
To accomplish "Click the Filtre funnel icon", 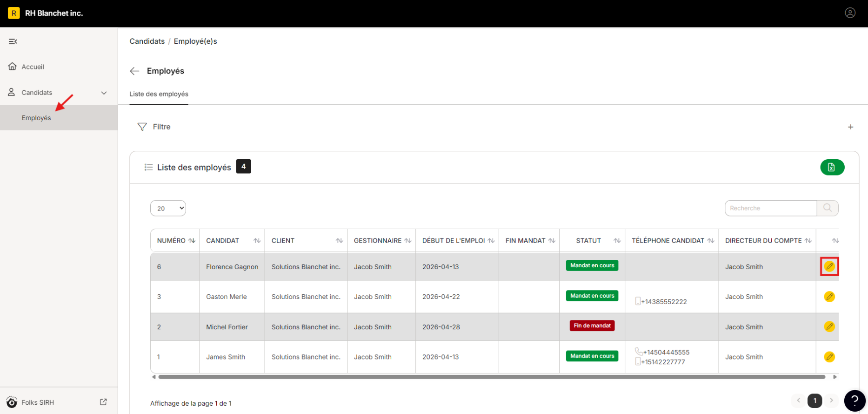I will click(142, 127).
